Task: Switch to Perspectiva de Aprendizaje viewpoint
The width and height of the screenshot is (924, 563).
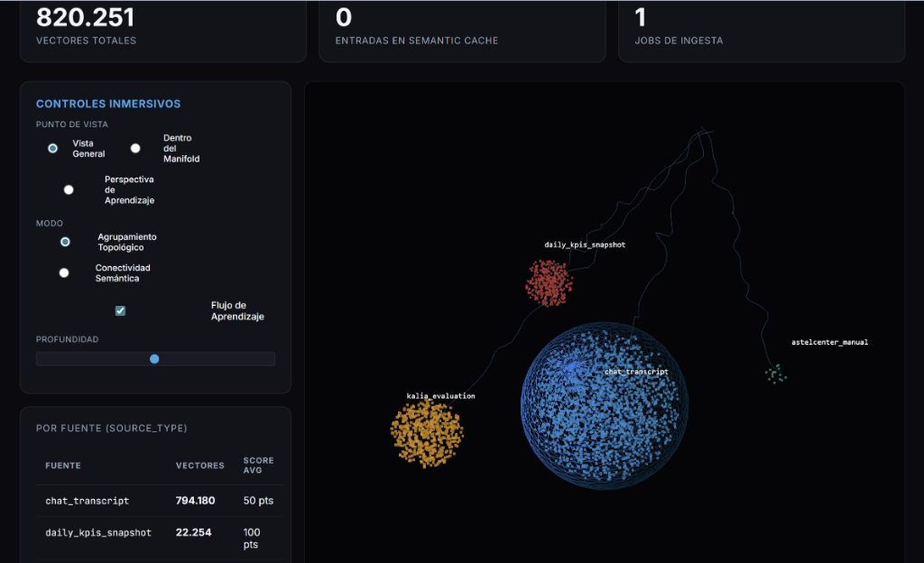Action: coord(69,189)
